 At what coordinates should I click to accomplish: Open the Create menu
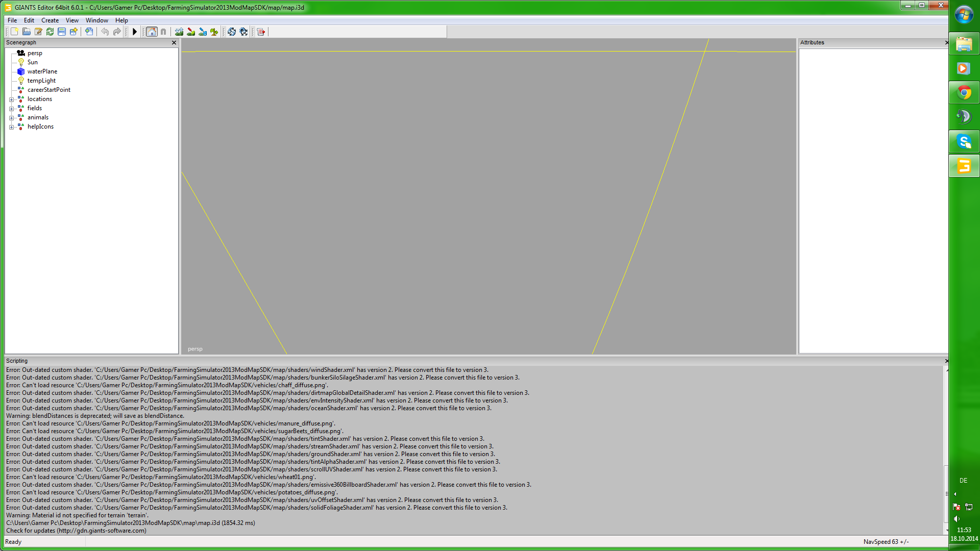tap(50, 20)
